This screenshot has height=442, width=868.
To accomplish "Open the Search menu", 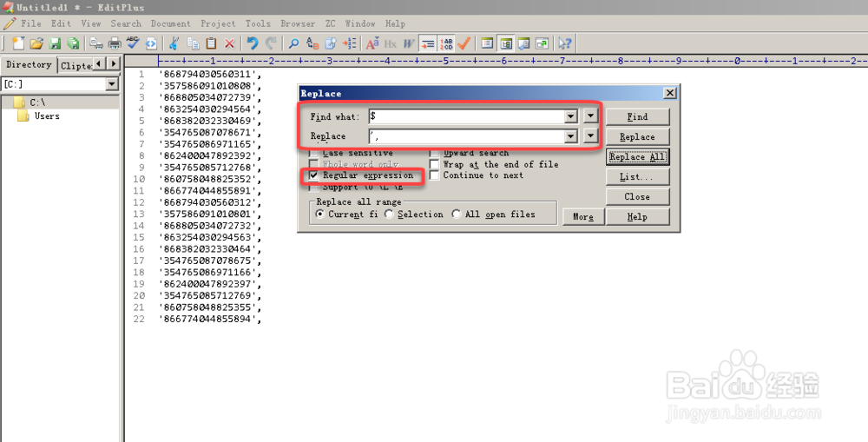I will [126, 23].
